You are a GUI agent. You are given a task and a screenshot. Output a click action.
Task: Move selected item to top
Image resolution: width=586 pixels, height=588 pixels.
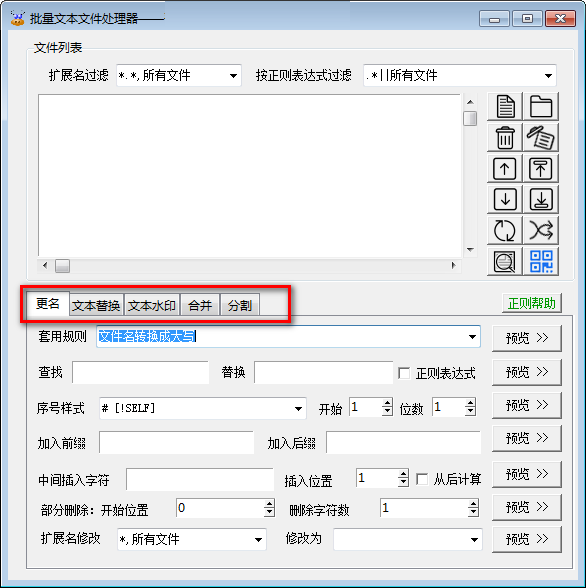[x=541, y=169]
